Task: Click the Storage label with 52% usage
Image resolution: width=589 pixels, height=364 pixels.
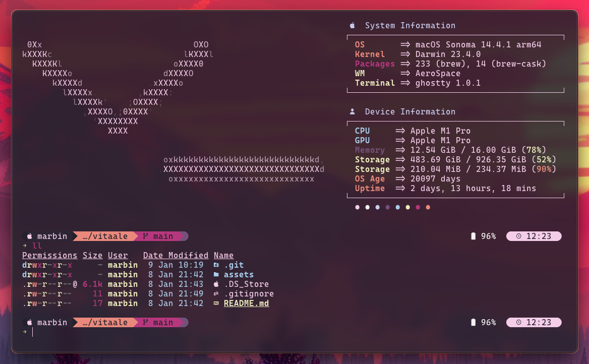Action: click(372, 160)
